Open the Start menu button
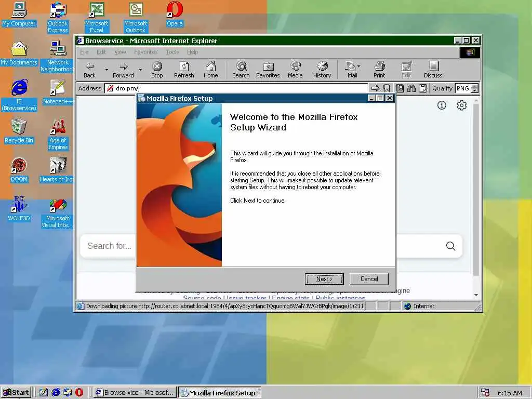The image size is (532, 399). click(16, 393)
